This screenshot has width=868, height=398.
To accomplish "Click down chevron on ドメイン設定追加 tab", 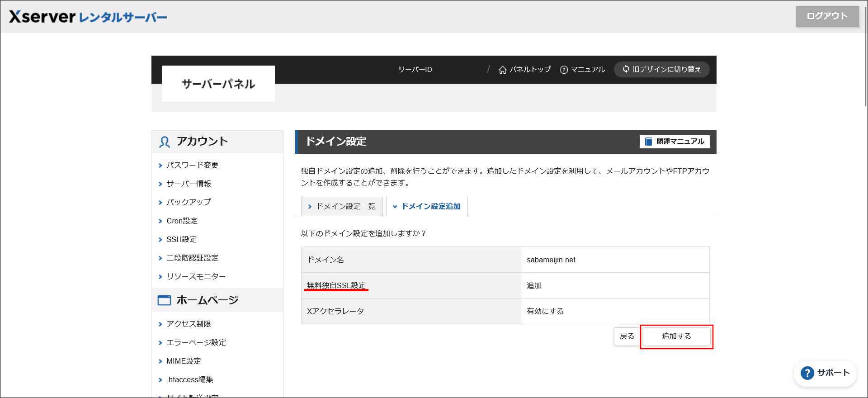I will click(395, 207).
